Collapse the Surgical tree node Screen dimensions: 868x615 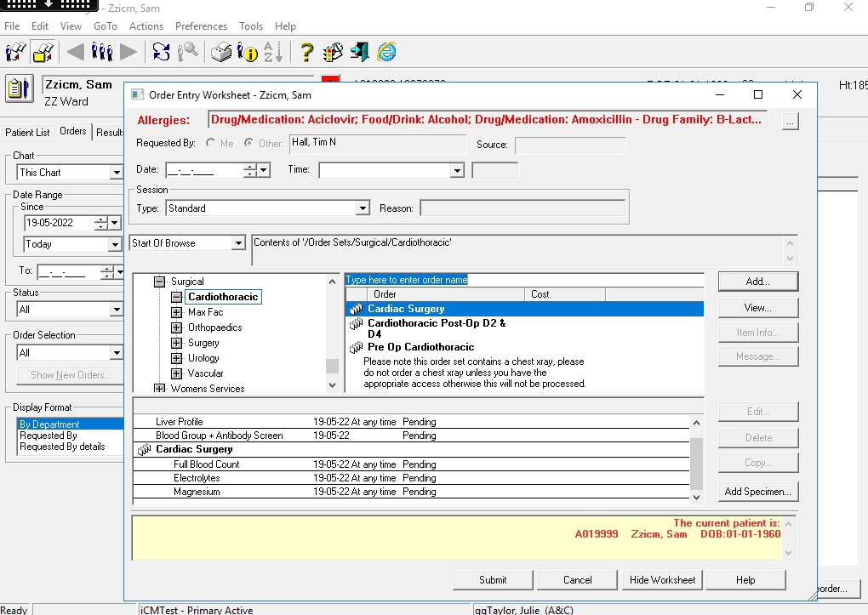(x=159, y=282)
